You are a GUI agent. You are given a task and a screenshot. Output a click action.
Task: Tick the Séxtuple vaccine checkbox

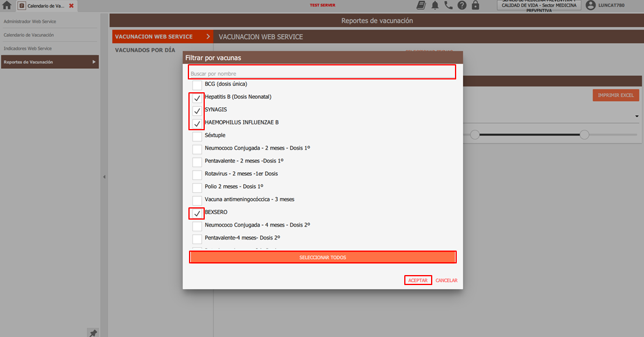[197, 136]
